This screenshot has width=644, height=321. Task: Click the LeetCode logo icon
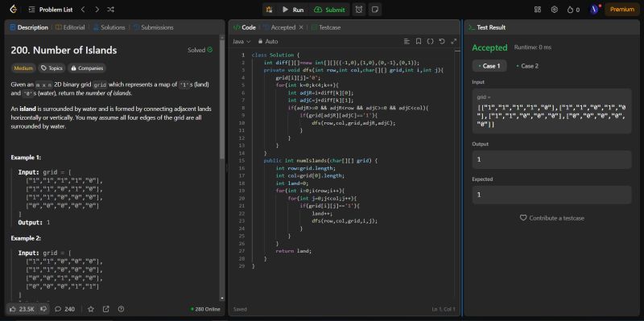[14, 10]
